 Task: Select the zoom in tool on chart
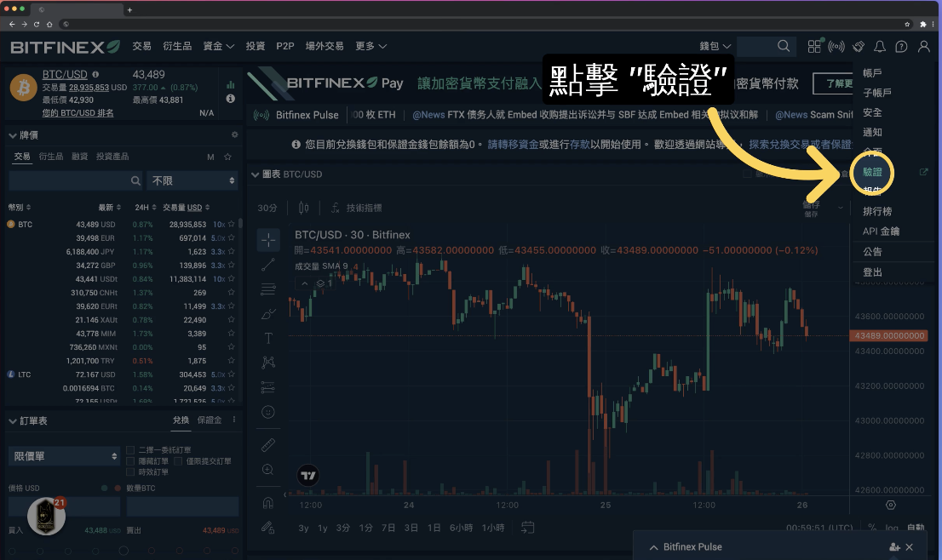[x=268, y=470]
